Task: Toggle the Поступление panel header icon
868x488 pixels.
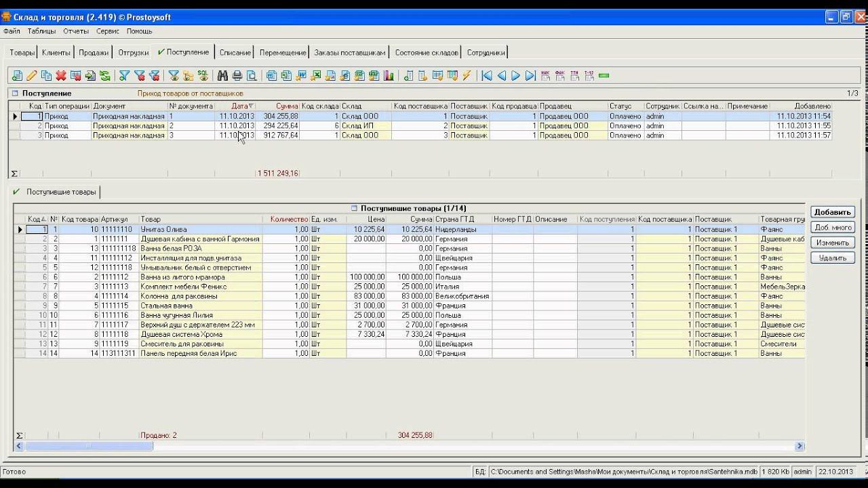Action: [x=15, y=93]
